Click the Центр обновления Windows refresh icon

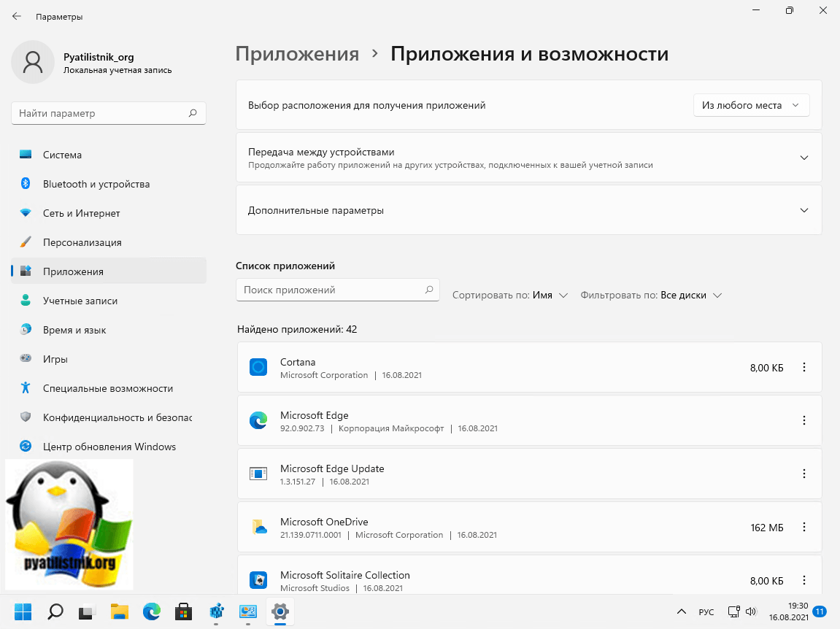(26, 446)
